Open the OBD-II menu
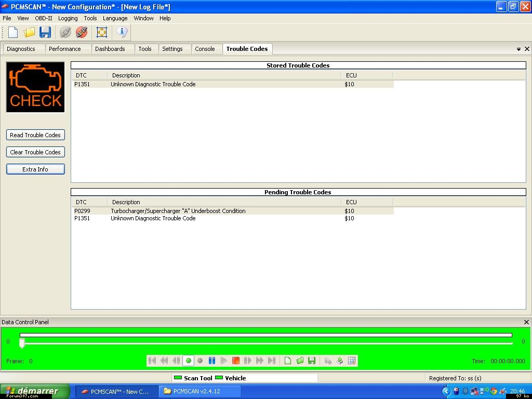Viewport: 532px width, 399px height. click(x=44, y=18)
